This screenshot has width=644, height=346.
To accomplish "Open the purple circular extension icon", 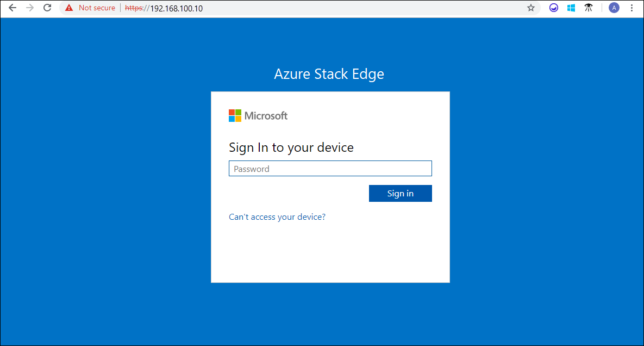I will (553, 8).
